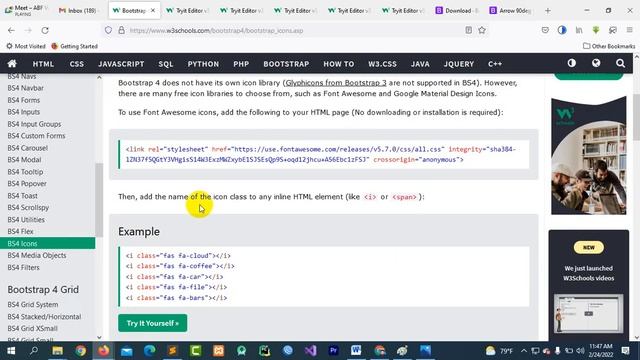Toggle the dark mode contrast icon
Image resolution: width=640 pixels, height=360 pixels.
click(571, 63)
